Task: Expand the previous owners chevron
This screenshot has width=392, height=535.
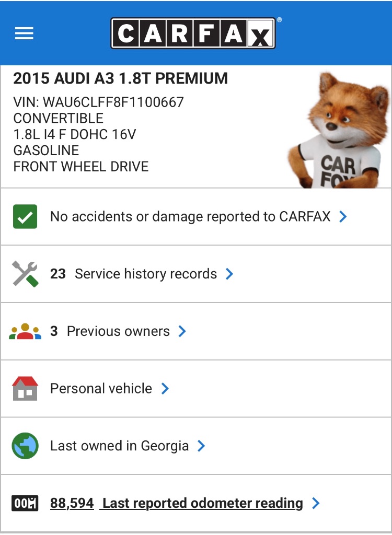Action: pyautogui.click(x=182, y=331)
